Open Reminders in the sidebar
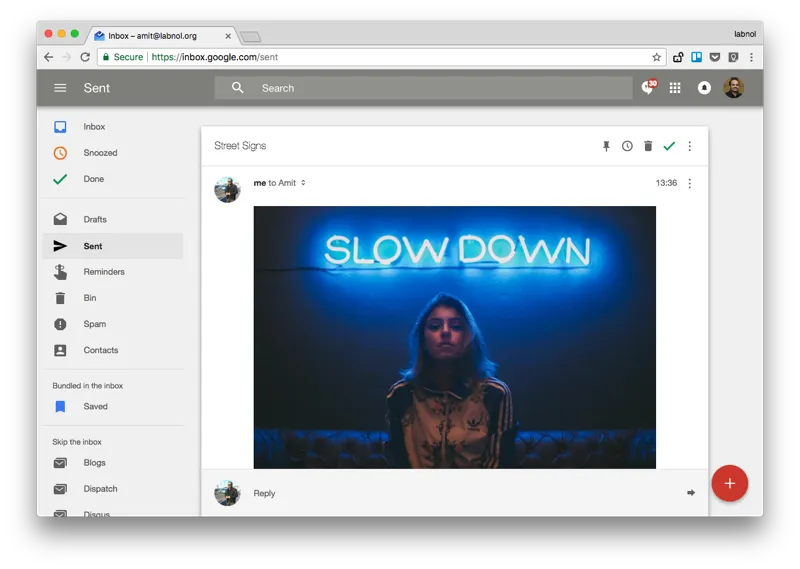Screen dimensions: 800x569 (x=104, y=272)
